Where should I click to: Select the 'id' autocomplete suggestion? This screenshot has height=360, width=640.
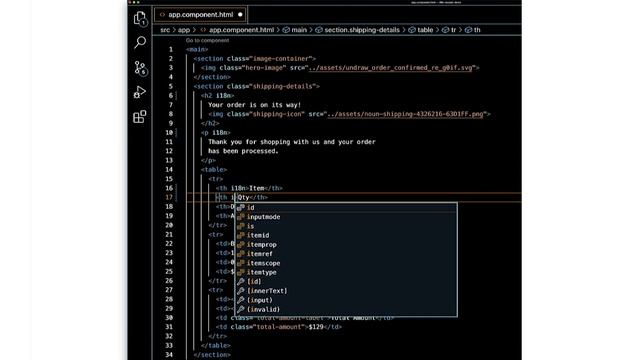[346, 208]
